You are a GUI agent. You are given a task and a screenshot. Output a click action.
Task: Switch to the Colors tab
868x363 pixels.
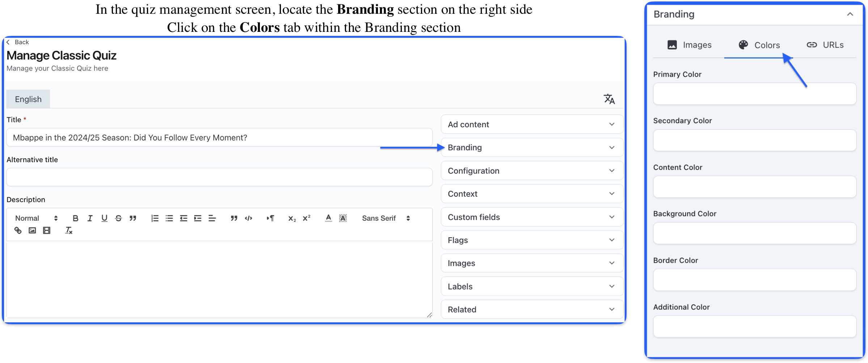click(x=759, y=45)
